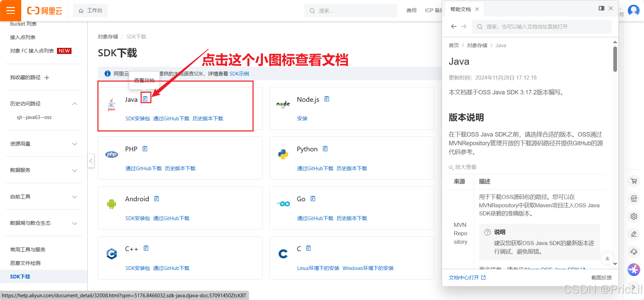Open PHP 通过GitHub下载 link
This screenshot has width=644, height=300.
[x=144, y=169]
